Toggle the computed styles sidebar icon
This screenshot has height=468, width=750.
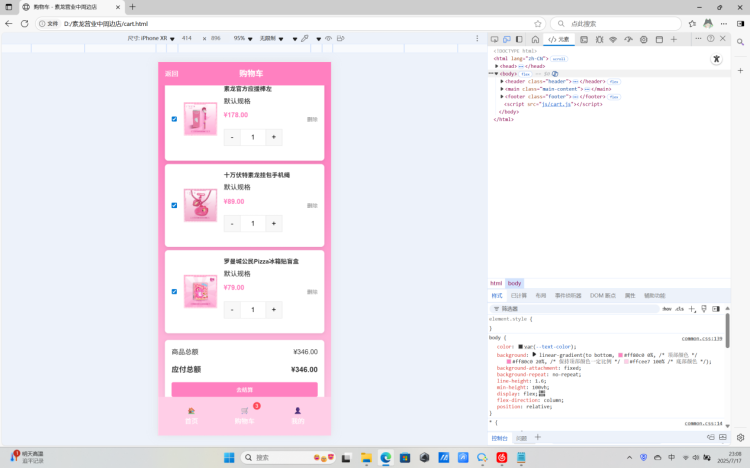pyautogui.click(x=716, y=309)
